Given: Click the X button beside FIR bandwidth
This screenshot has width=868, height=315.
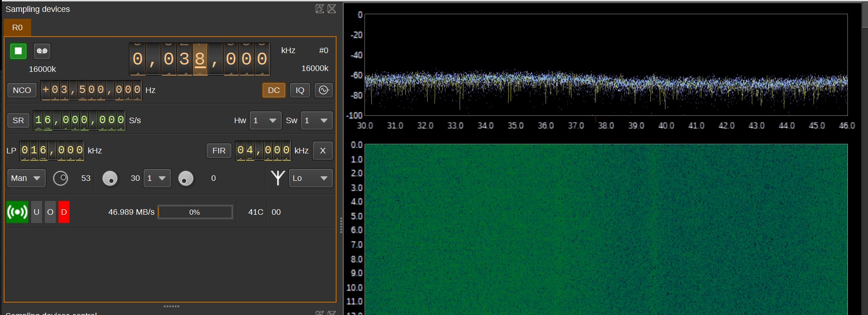Looking at the screenshot, I should (323, 151).
